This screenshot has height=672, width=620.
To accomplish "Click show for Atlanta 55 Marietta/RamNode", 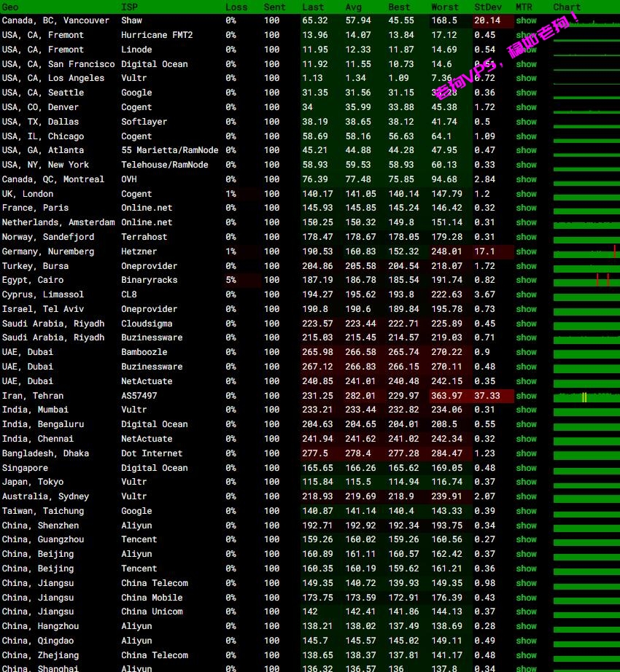I will pyautogui.click(x=526, y=150).
